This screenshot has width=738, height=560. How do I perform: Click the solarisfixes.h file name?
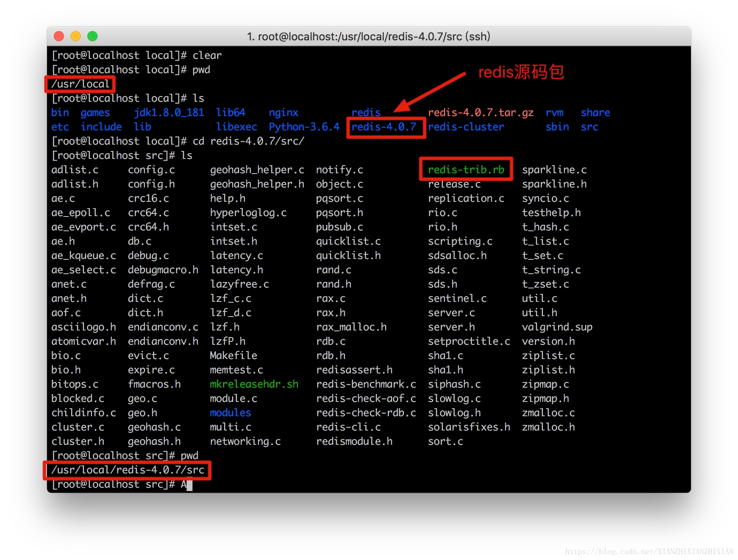(469, 427)
